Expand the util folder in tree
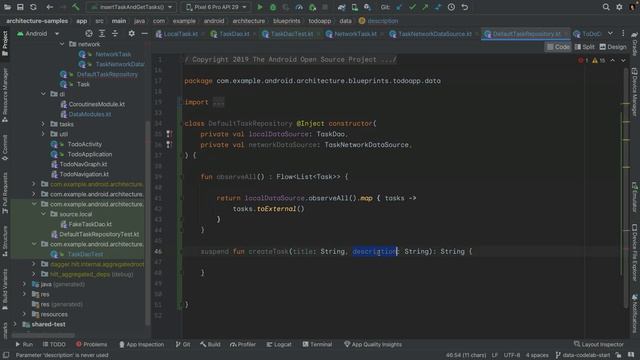The width and height of the screenshot is (640, 360). point(43,134)
